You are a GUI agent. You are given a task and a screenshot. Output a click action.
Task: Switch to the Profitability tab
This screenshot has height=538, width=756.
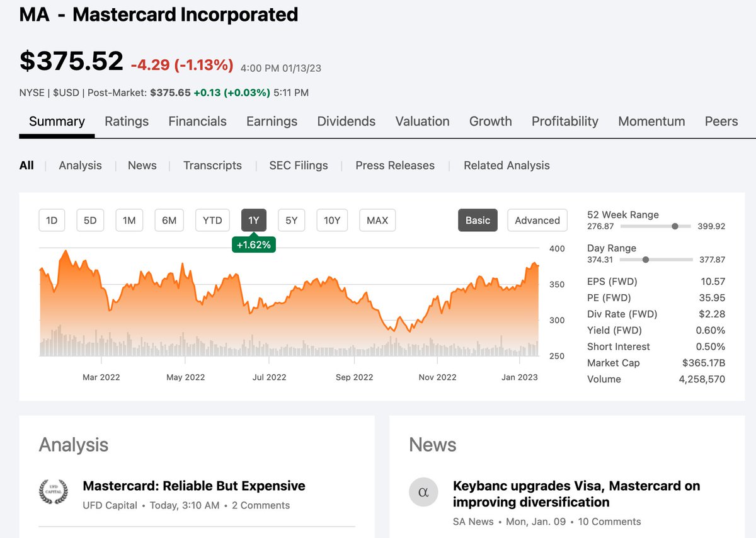point(565,122)
